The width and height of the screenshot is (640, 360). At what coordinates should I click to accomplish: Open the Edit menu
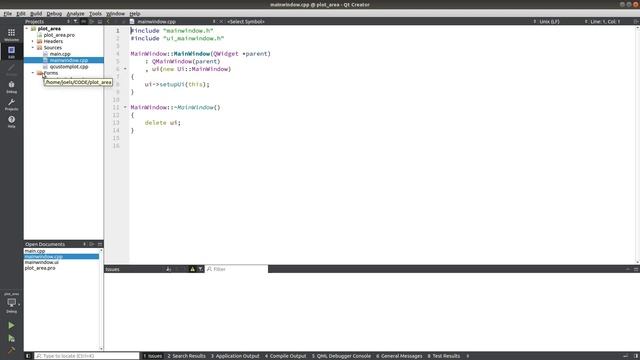click(x=21, y=13)
